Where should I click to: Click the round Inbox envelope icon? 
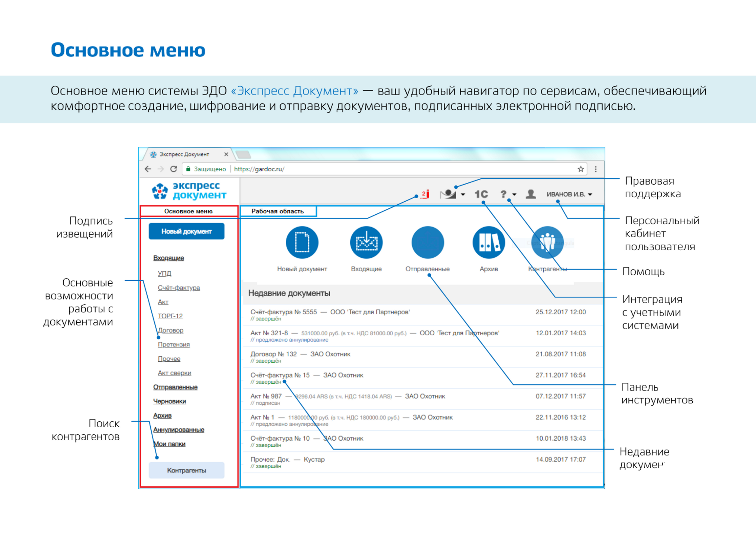click(x=366, y=243)
